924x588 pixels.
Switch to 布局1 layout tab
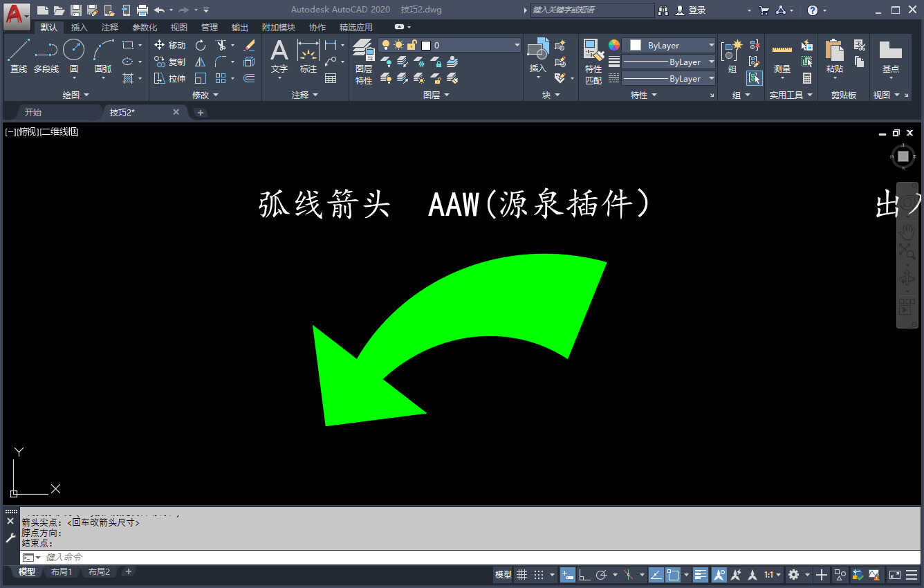click(62, 572)
